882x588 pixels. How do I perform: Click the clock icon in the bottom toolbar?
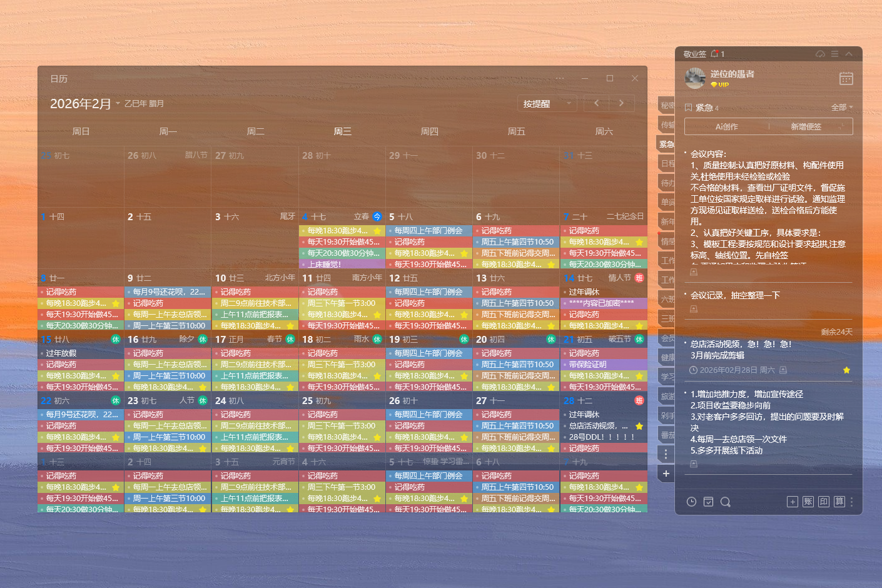[691, 502]
